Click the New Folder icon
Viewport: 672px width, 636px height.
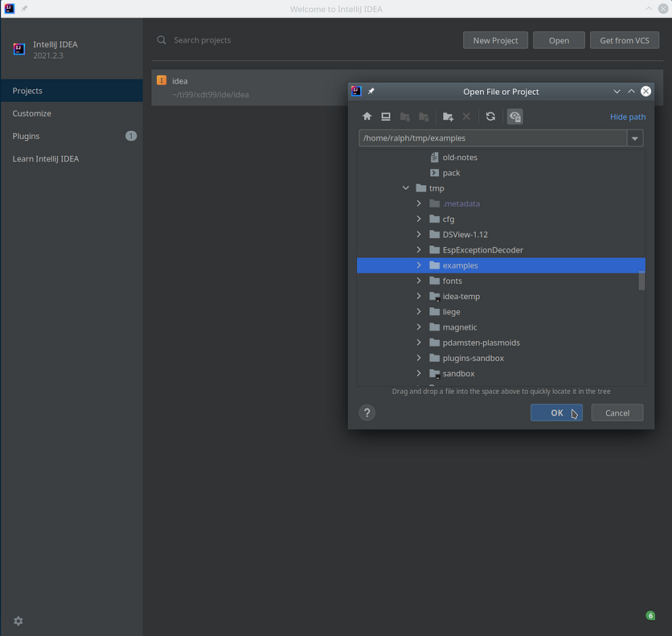[x=448, y=117]
